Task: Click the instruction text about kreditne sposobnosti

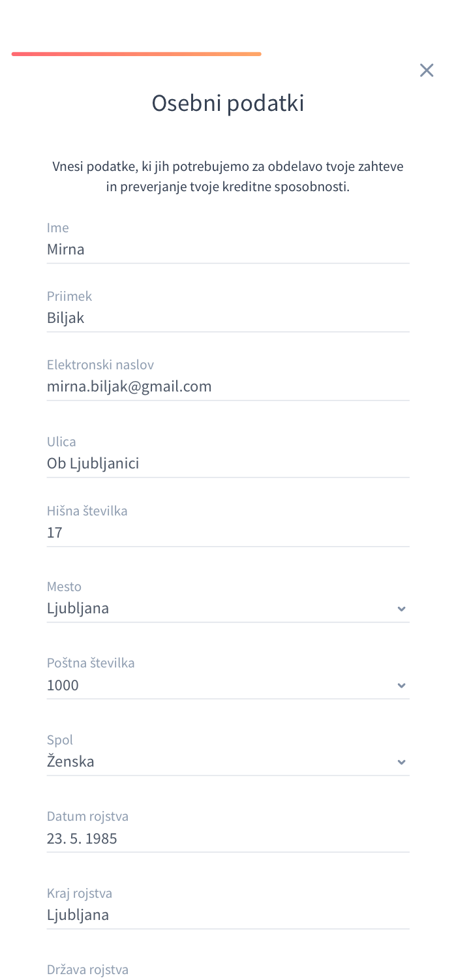Action: (228, 176)
